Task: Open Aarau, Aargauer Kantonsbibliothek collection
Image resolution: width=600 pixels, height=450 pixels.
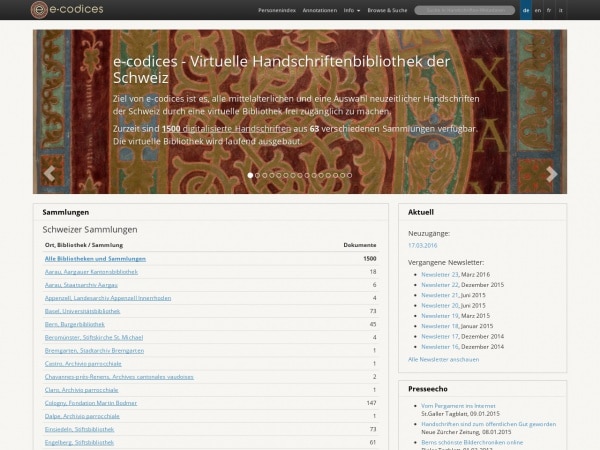Action: (x=91, y=272)
